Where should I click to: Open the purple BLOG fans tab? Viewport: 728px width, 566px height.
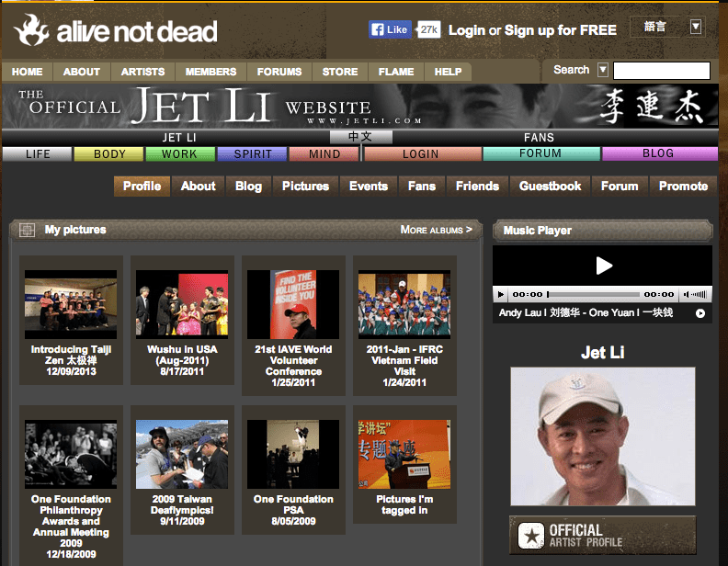click(659, 153)
